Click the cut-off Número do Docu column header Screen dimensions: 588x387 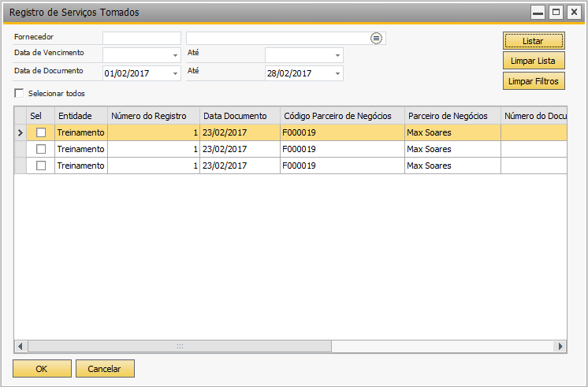[x=534, y=116]
